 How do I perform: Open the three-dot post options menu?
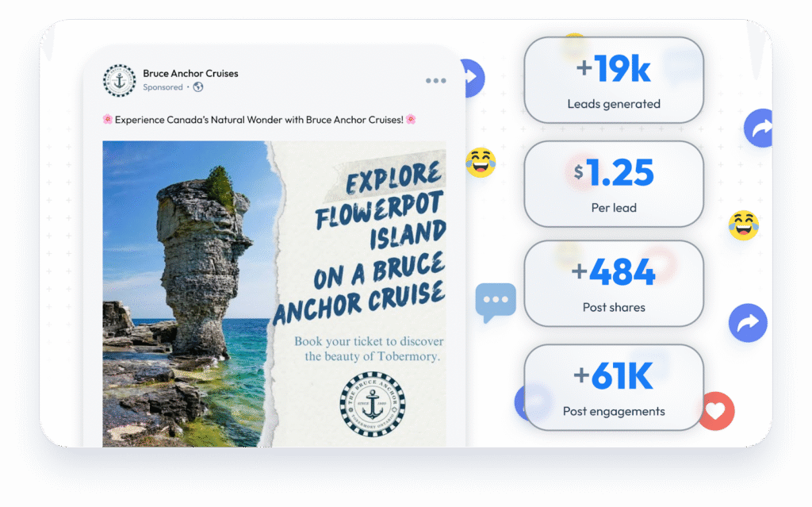tap(435, 80)
